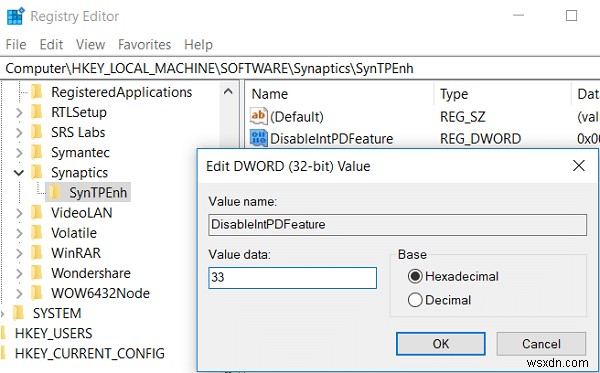Expand the WOW6432Node key
The height and width of the screenshot is (373, 600).
[x=19, y=293]
